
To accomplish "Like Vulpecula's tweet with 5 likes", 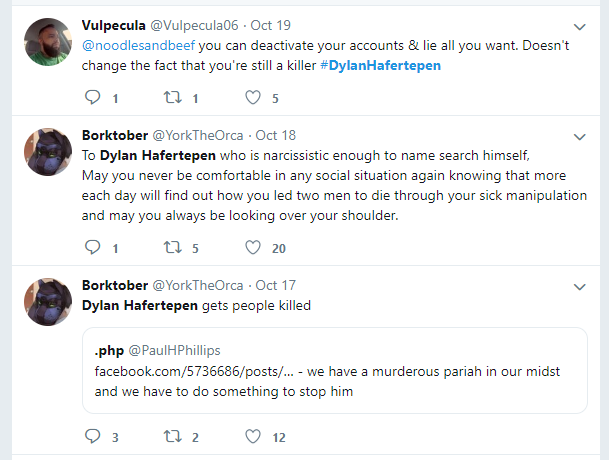I will pyautogui.click(x=253, y=97).
